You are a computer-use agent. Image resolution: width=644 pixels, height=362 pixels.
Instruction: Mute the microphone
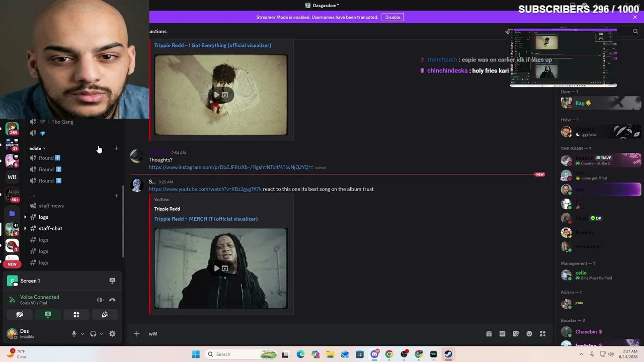tap(74, 334)
